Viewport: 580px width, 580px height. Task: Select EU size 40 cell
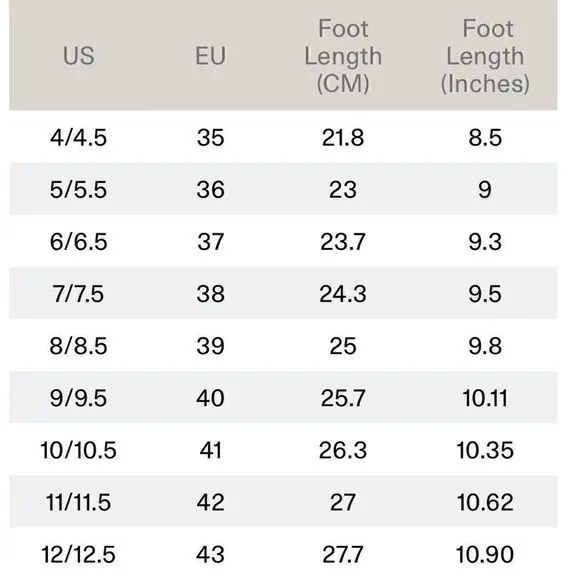pyautogui.click(x=210, y=398)
